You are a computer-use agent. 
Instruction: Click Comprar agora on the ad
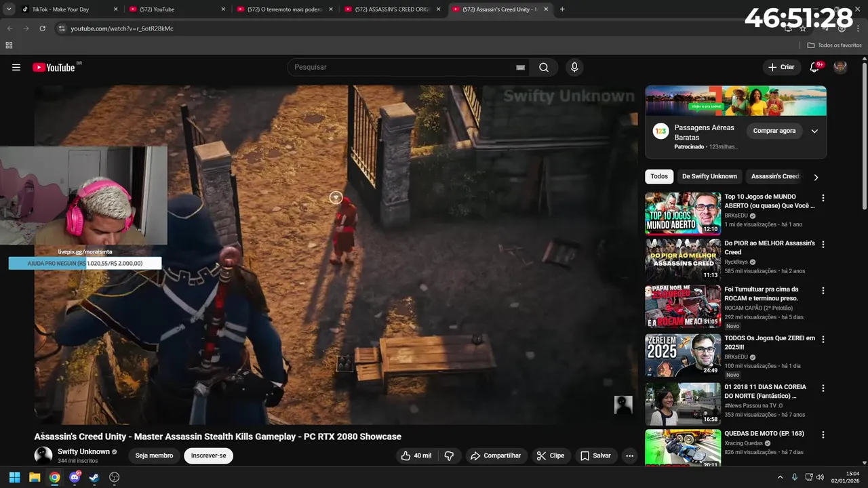(x=774, y=131)
